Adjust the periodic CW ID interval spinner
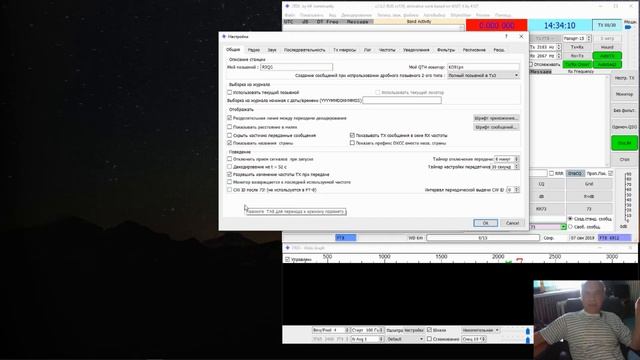The image size is (640, 360). pyautogui.click(x=513, y=190)
